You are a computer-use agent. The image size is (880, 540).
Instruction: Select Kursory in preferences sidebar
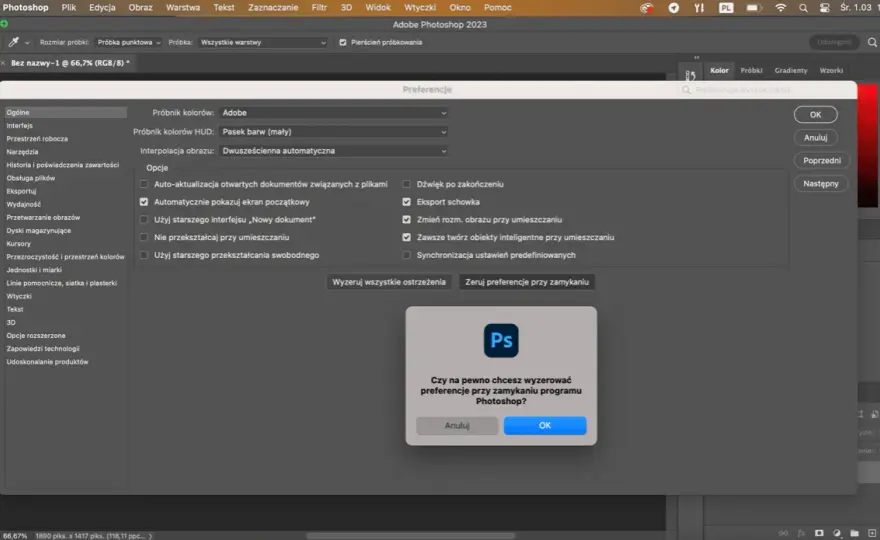click(19, 244)
